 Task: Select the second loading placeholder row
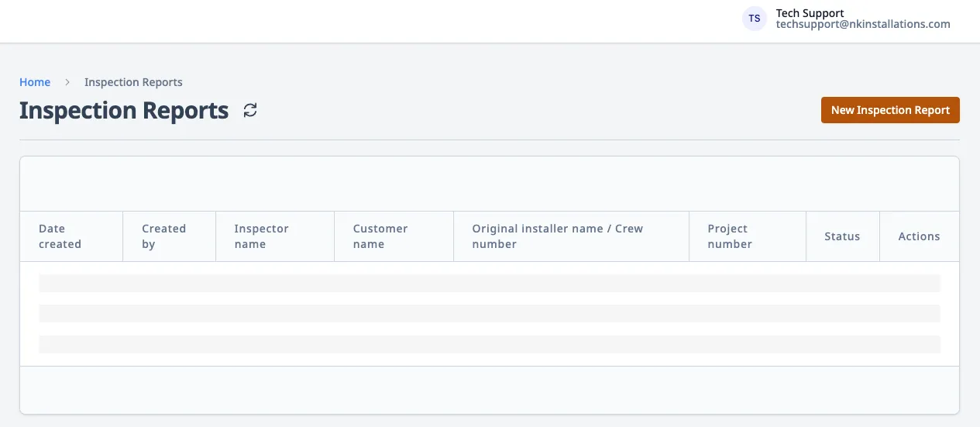[490, 313]
